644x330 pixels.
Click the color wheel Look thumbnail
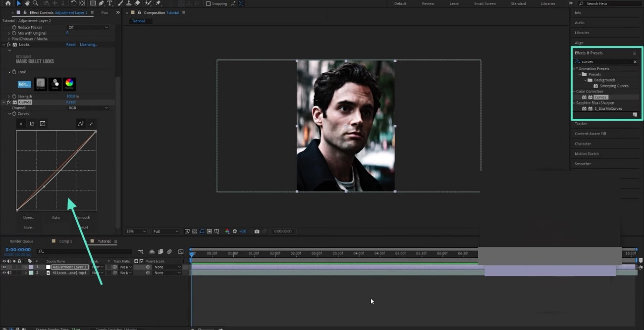pyautogui.click(x=69, y=84)
